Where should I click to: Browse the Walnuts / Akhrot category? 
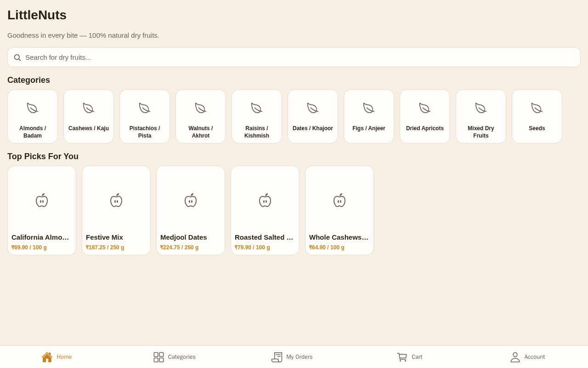coord(201,116)
